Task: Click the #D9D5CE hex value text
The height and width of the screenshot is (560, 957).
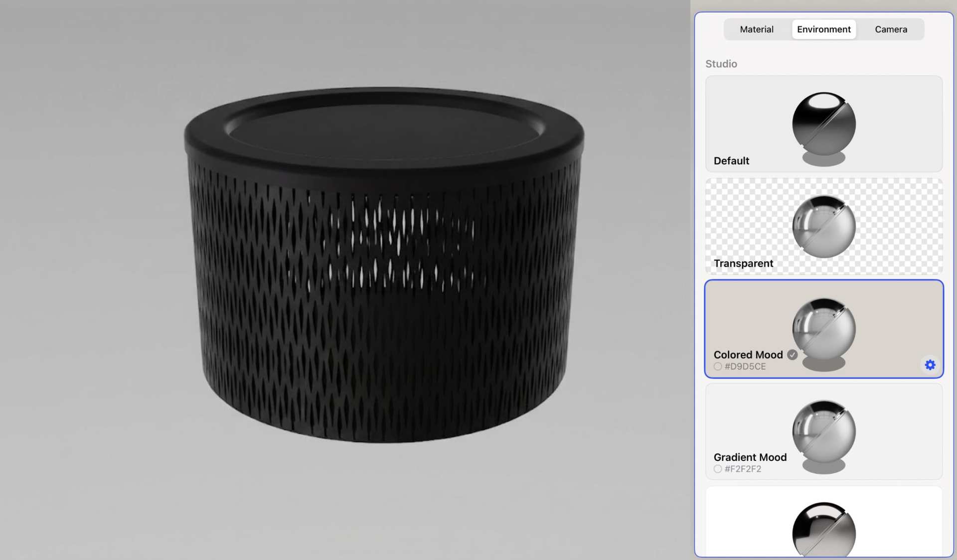Action: pyautogui.click(x=745, y=367)
